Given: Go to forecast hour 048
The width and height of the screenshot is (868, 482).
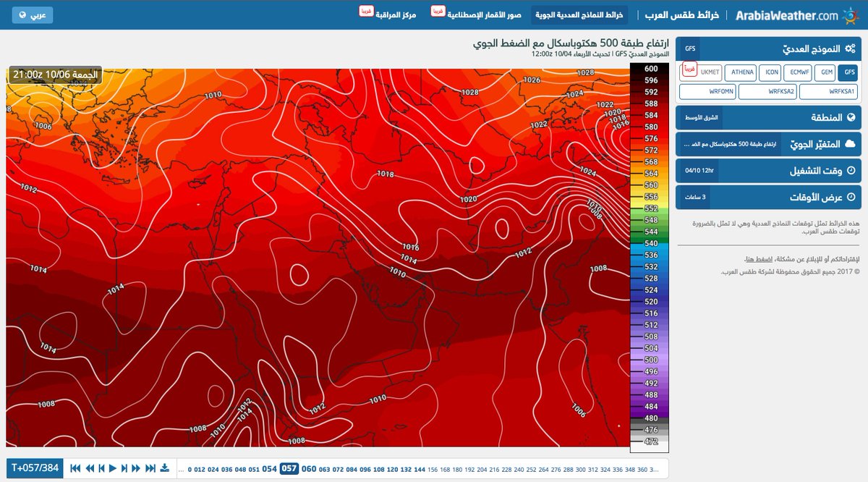Looking at the screenshot, I should click(x=241, y=469).
